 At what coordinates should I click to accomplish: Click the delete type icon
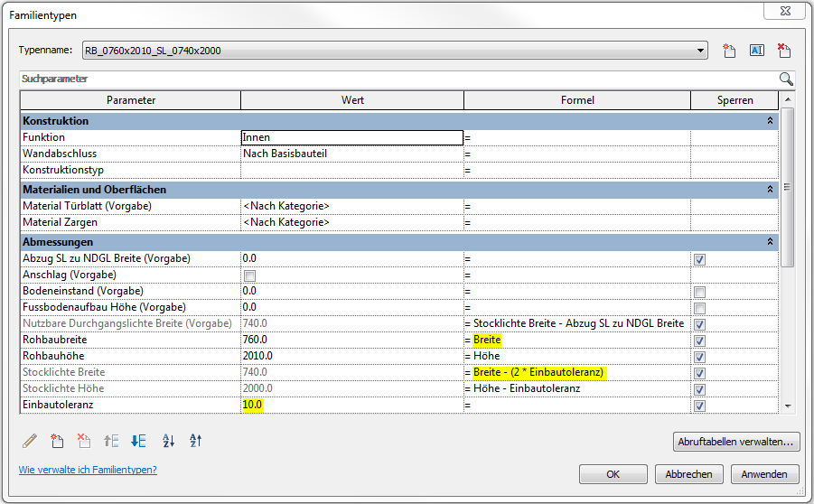coord(784,51)
